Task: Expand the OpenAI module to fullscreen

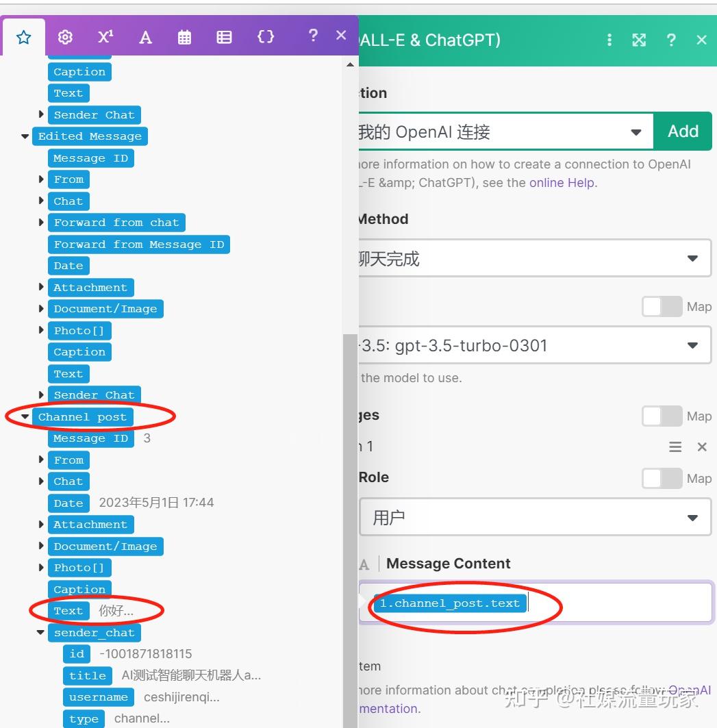Action: 639,40
